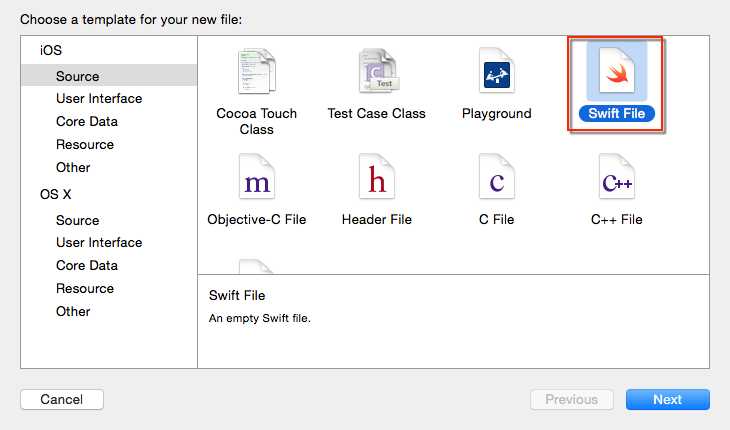This screenshot has height=430, width=730.
Task: Select Resource under OS X
Action: tap(85, 289)
